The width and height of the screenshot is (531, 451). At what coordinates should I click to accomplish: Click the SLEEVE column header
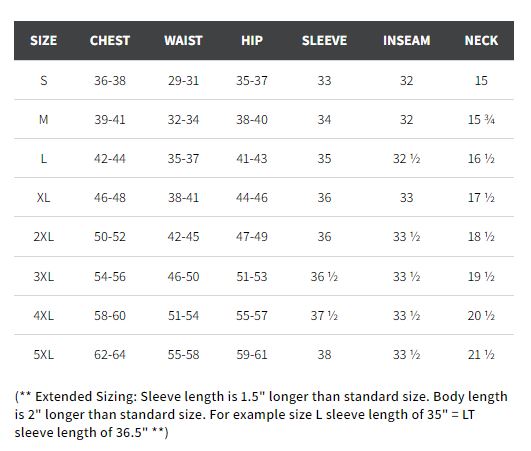324,41
